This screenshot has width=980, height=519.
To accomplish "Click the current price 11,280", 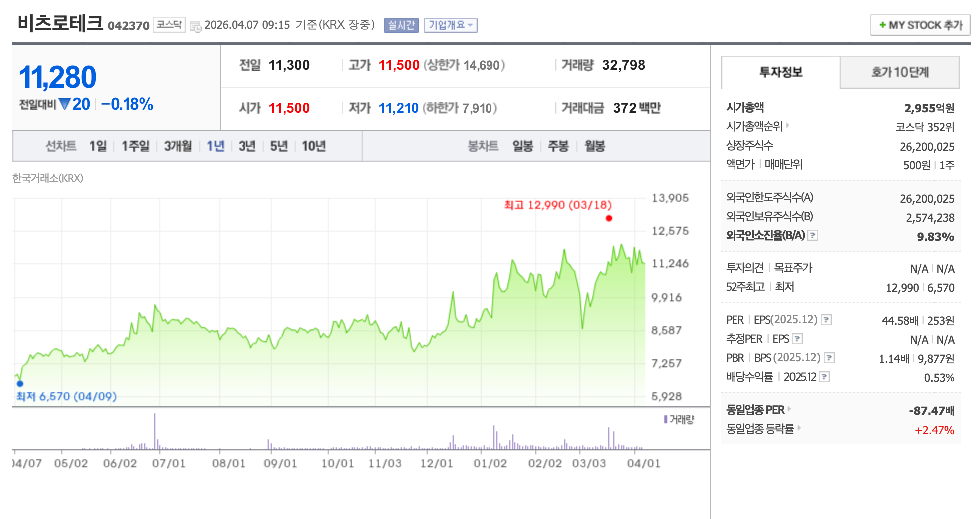I will click(58, 77).
